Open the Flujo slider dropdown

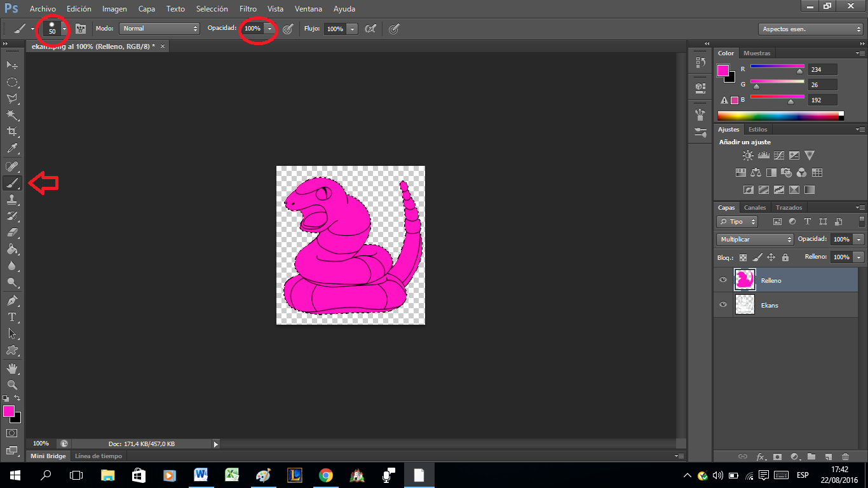(352, 29)
